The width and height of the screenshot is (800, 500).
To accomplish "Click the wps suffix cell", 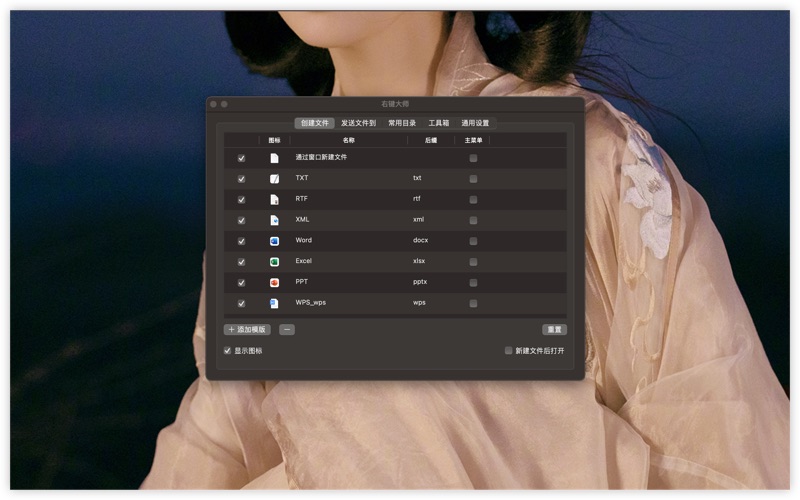I will click(x=419, y=303).
